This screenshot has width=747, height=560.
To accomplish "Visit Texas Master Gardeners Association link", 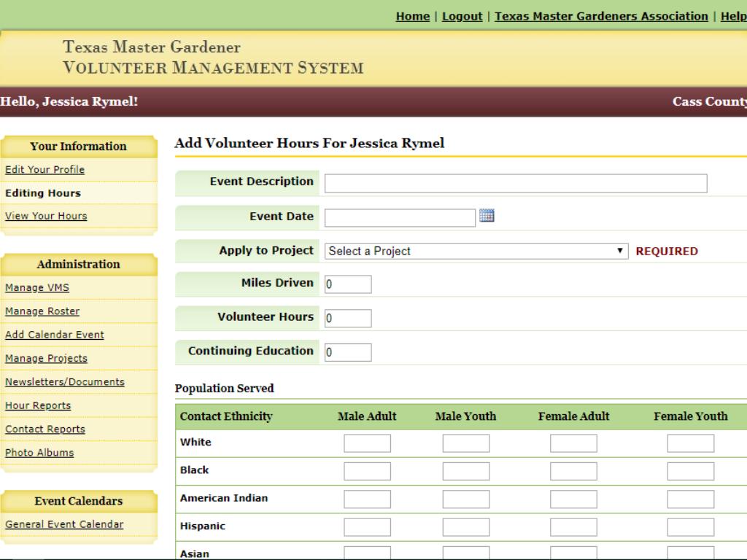I will tap(601, 16).
